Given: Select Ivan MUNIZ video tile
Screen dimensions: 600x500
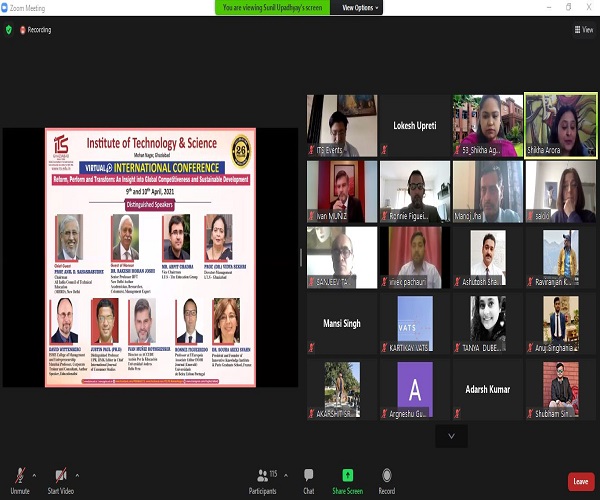Looking at the screenshot, I should (342, 192).
